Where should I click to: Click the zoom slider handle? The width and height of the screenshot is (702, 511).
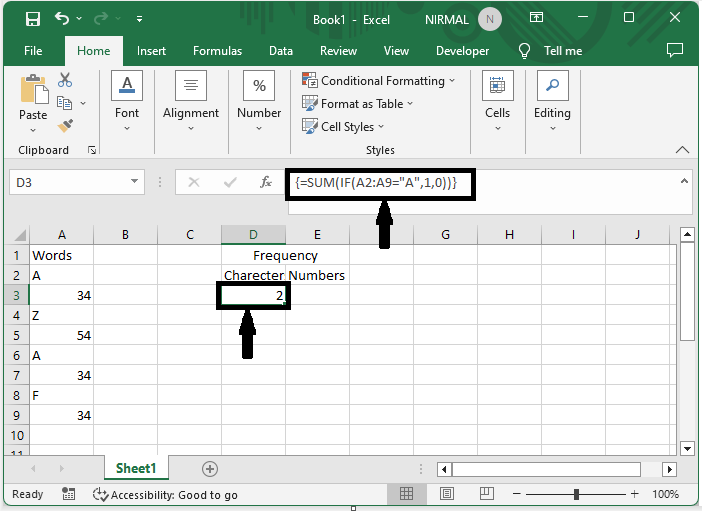click(577, 494)
